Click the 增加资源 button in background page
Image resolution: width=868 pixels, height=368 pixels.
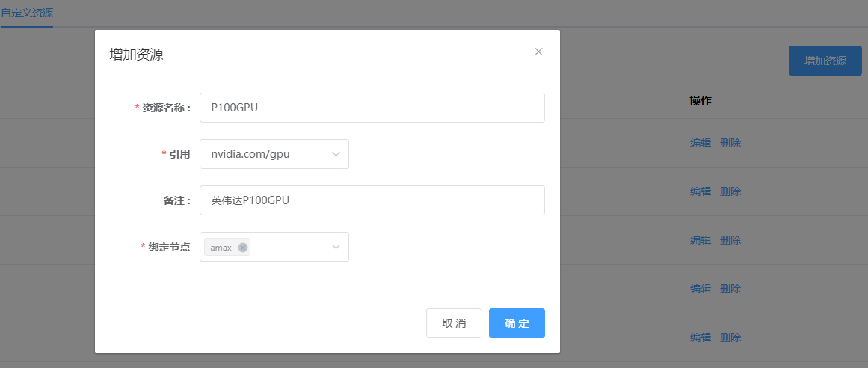(x=825, y=61)
